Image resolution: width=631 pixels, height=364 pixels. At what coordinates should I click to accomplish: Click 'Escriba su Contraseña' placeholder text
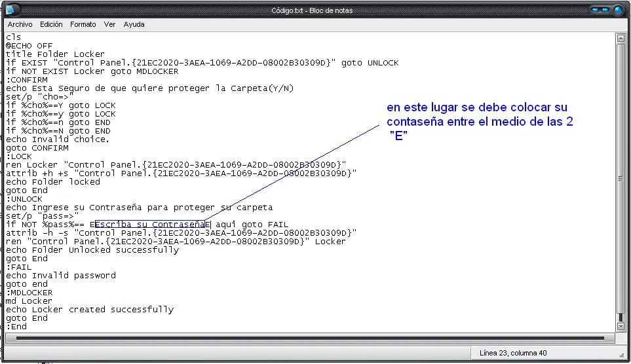click(149, 225)
